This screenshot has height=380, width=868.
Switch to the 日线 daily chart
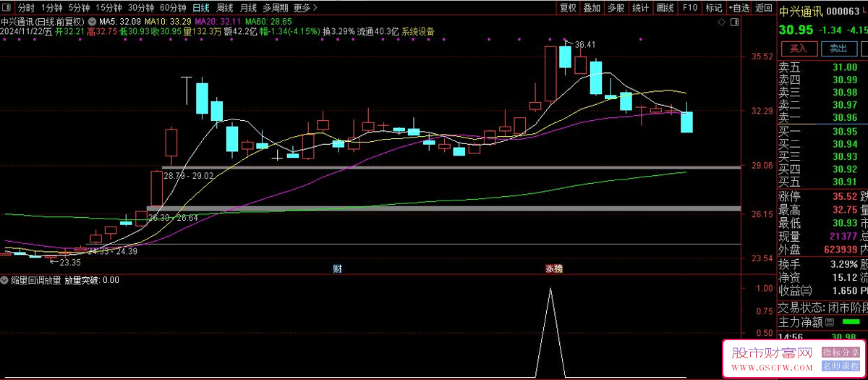[x=200, y=8]
